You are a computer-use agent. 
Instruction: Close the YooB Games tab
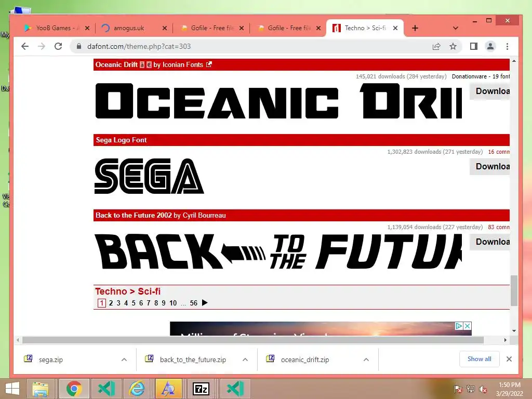coord(87,28)
